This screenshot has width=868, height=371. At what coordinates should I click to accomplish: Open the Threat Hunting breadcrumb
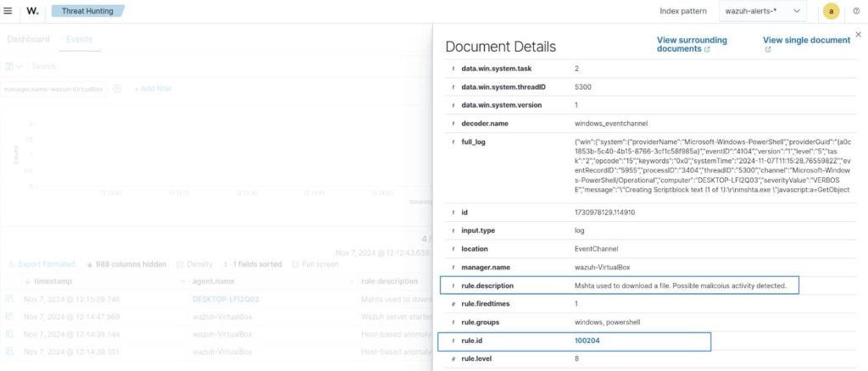tap(87, 10)
